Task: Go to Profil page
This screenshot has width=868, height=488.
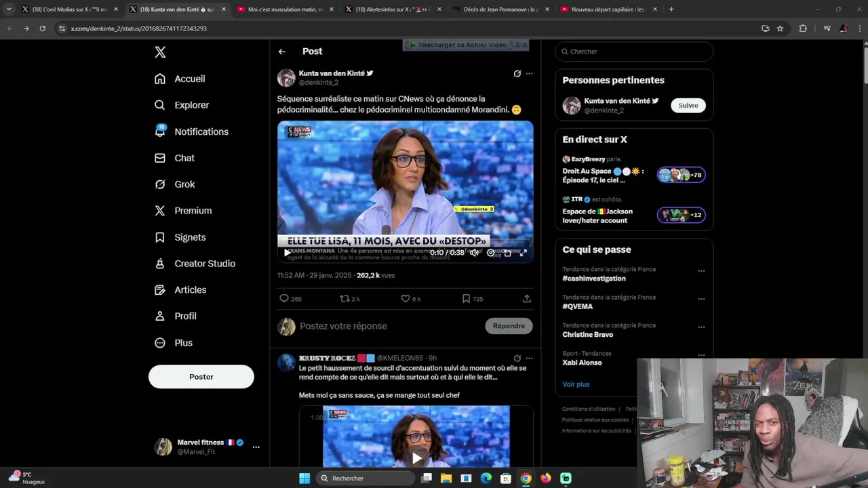Action: click(x=176, y=317)
